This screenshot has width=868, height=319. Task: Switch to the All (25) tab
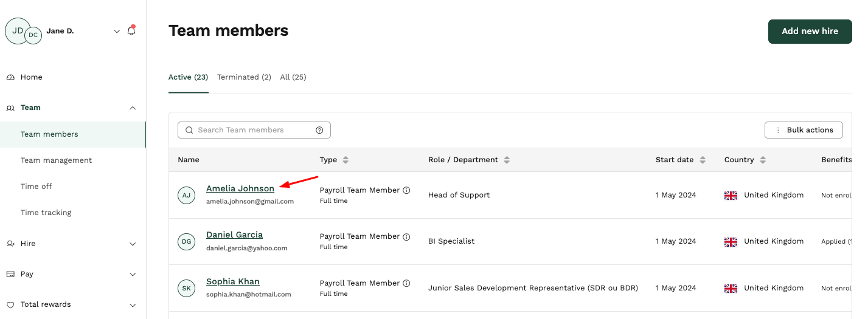click(293, 77)
